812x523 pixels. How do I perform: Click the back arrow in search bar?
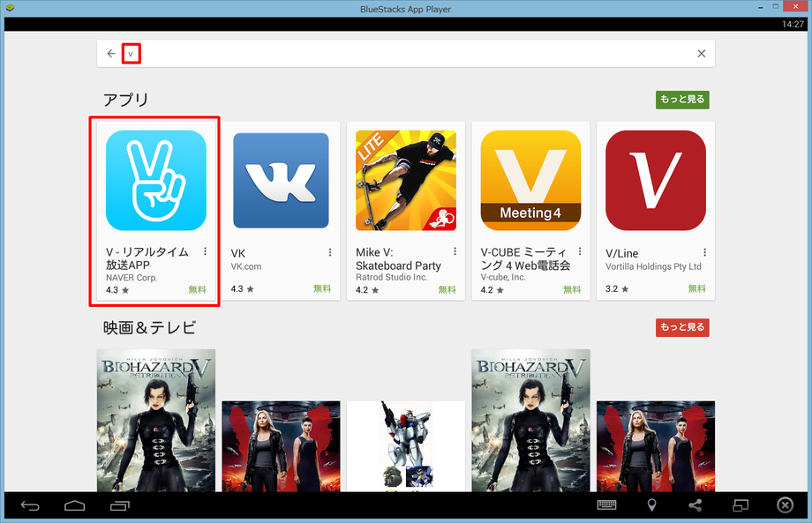point(111,54)
